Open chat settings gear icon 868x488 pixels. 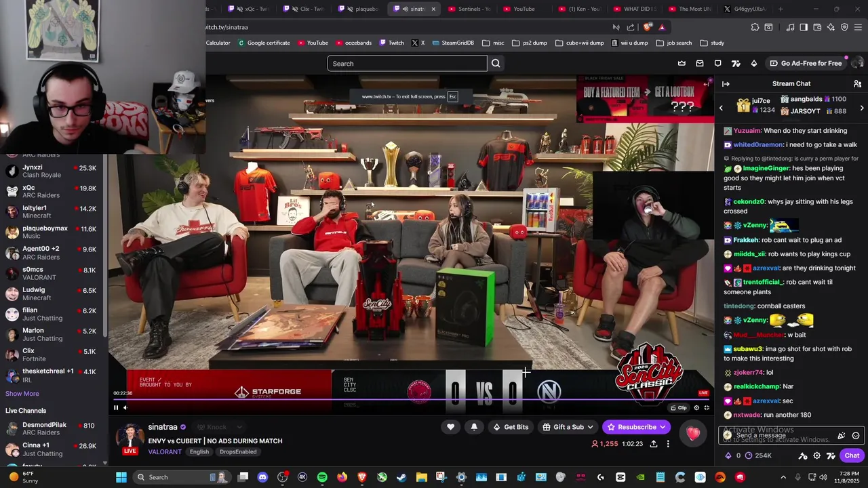pos(817,455)
